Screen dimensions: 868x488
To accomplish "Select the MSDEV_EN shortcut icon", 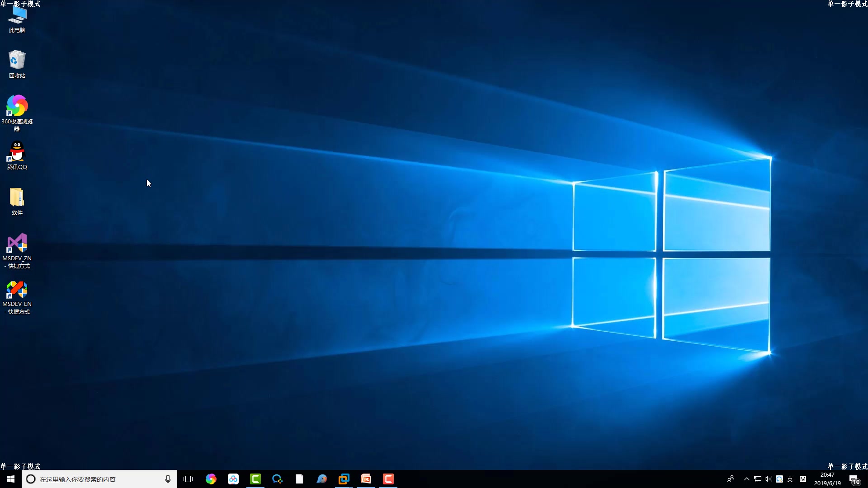I will coord(17,297).
